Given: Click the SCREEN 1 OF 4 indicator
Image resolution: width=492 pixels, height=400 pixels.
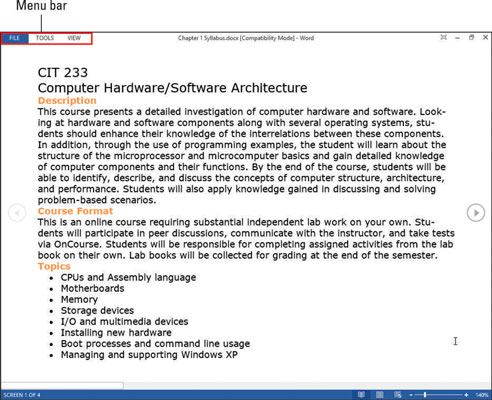Looking at the screenshot, I should pos(22,395).
